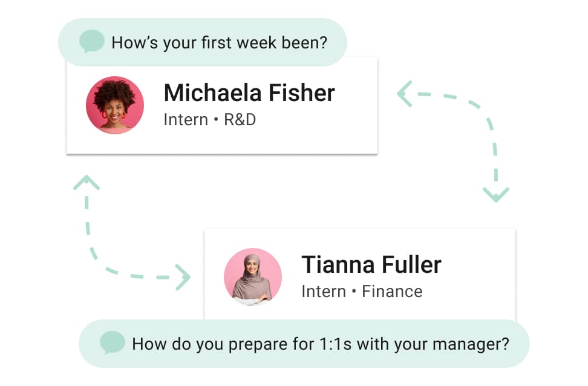The image size is (588, 386).
Task: Click the left-pointing arrowhead near Michaela's card
Action: pos(405,94)
